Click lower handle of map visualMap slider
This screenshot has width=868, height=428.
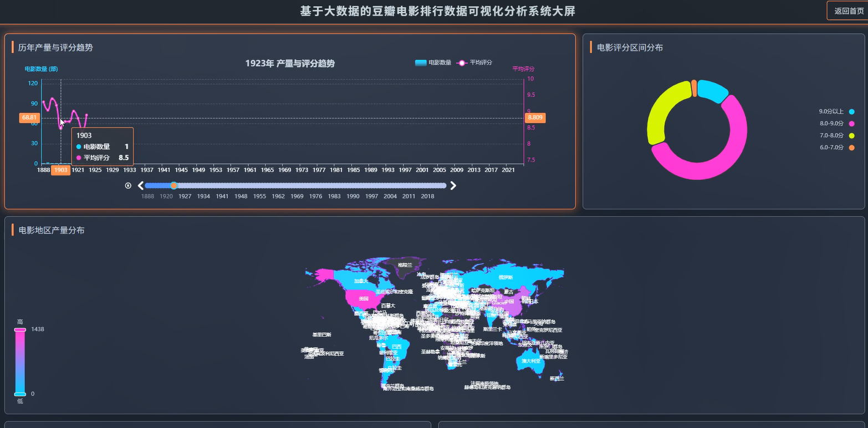point(20,394)
